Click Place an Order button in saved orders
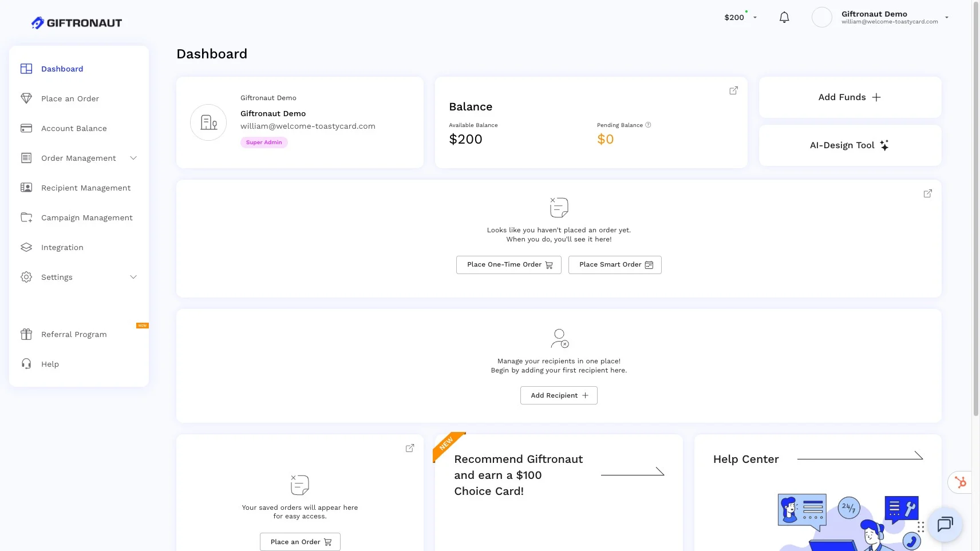The image size is (980, 551). (300, 542)
